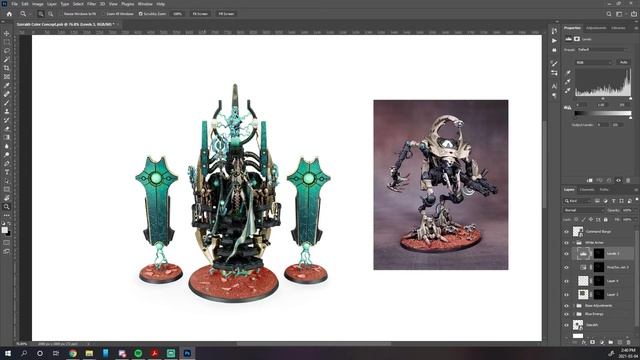Viewport: 640px width, 360px height.
Task: Hide the Command Barge layer
Action: click(x=566, y=231)
